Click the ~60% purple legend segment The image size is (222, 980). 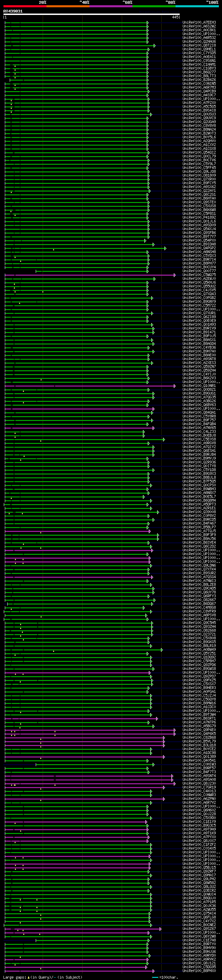click(x=111, y=6)
